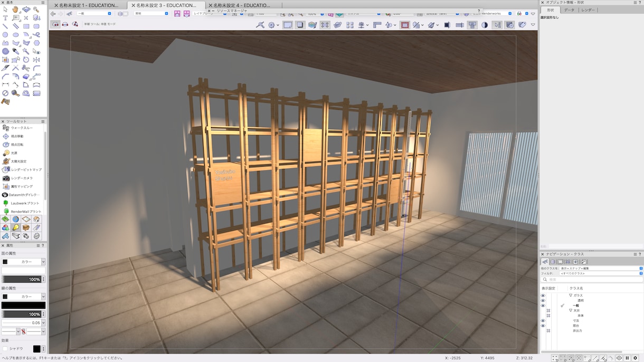Image resolution: width=644 pixels, height=362 pixels.
Task: Click the white fill color swatch
Action: [x=23, y=271]
